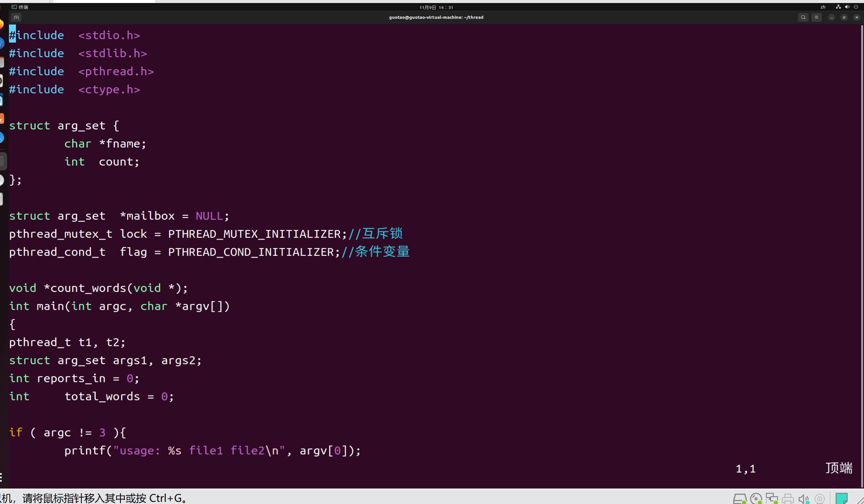
Task: Place cursor on PTHREAD_MUTEX_INITIALIZER text
Action: pos(254,234)
